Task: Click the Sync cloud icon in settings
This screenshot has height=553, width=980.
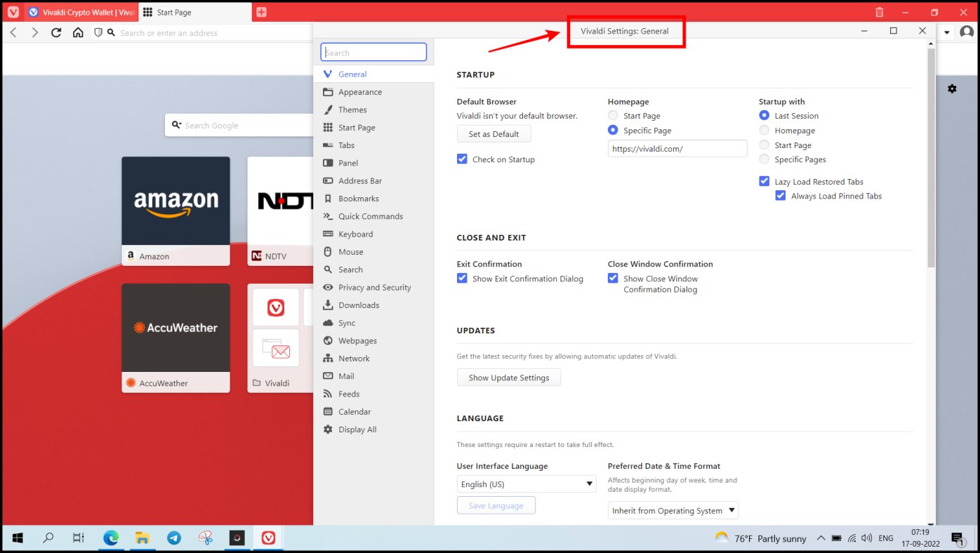Action: click(328, 323)
